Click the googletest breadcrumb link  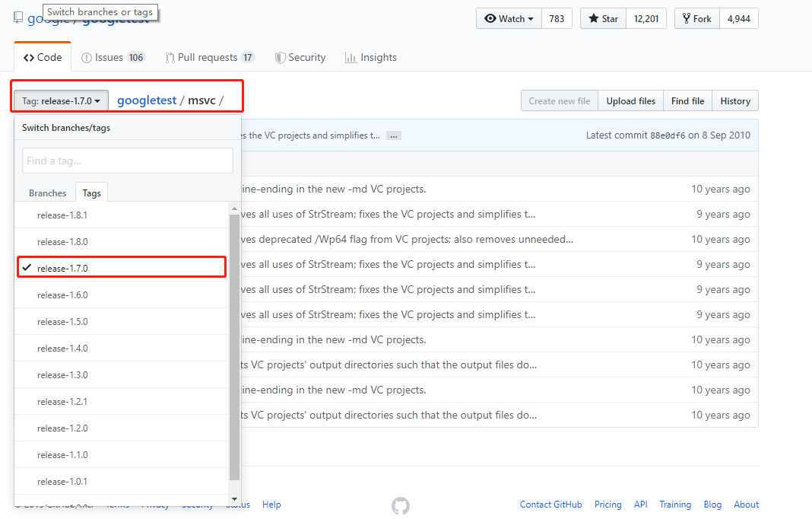click(147, 100)
